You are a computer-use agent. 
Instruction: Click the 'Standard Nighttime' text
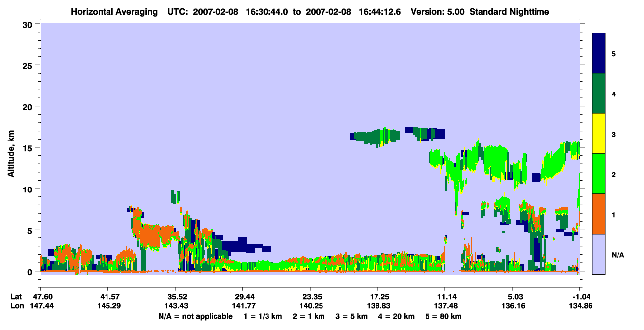508,11
